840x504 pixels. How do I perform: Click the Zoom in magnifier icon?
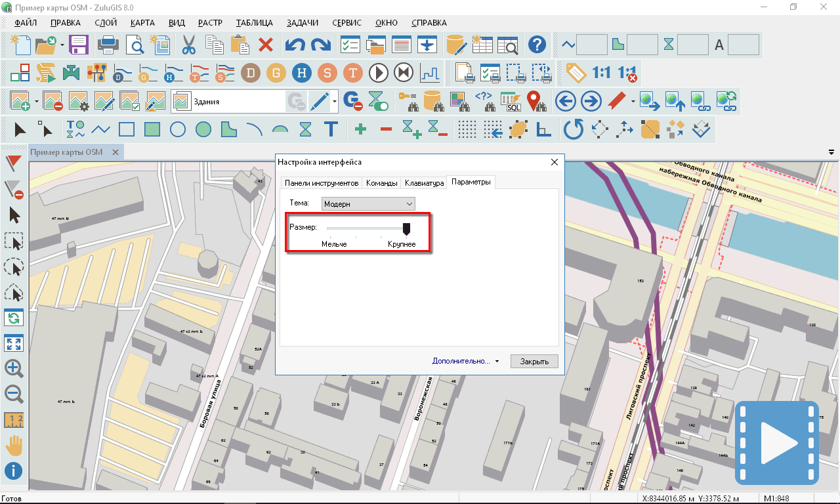click(14, 368)
